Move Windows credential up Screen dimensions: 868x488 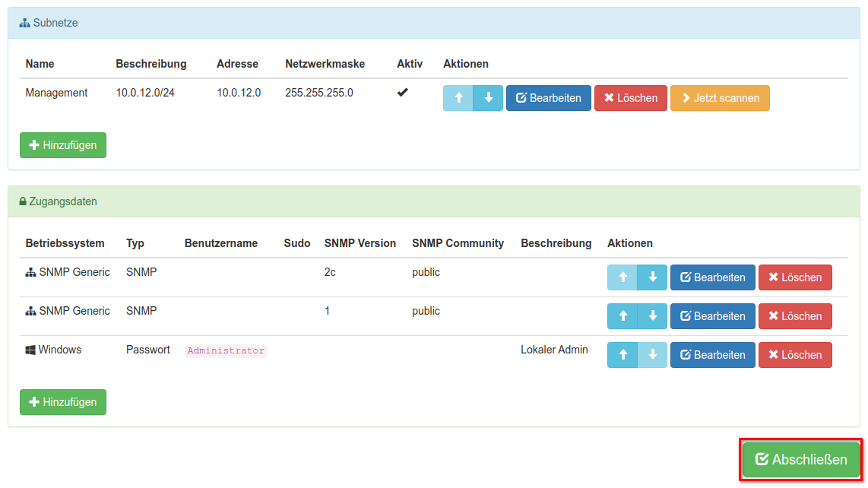click(x=622, y=355)
